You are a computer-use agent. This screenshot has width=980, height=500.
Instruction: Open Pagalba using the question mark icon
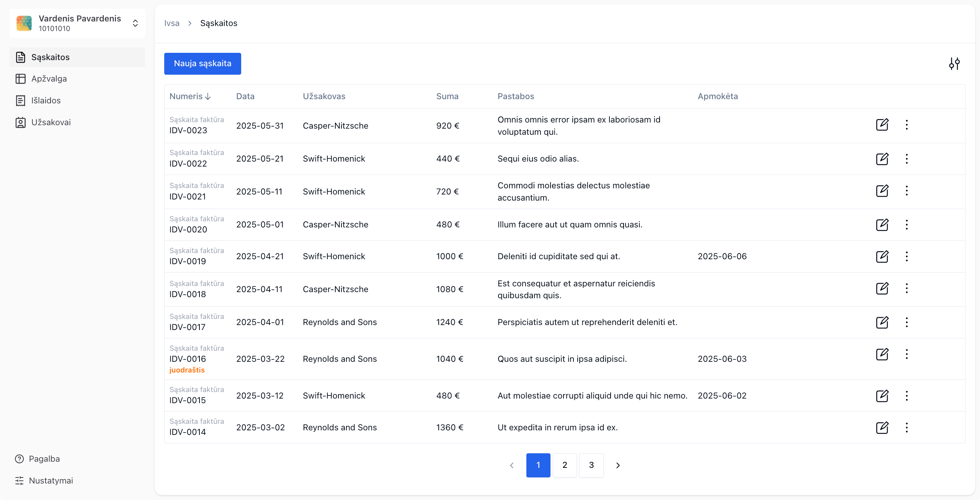pos(20,458)
